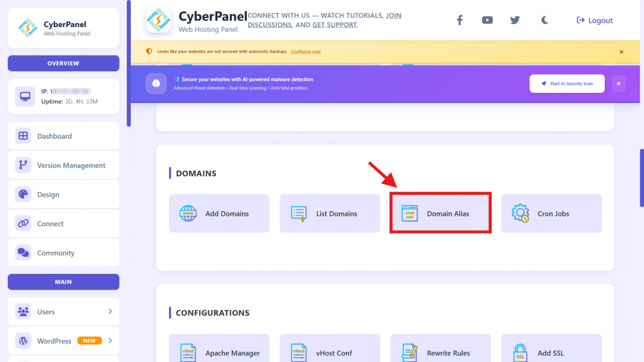Image resolution: width=644 pixels, height=362 pixels.
Task: Click the WordPress NEW badge
Action: click(x=89, y=341)
